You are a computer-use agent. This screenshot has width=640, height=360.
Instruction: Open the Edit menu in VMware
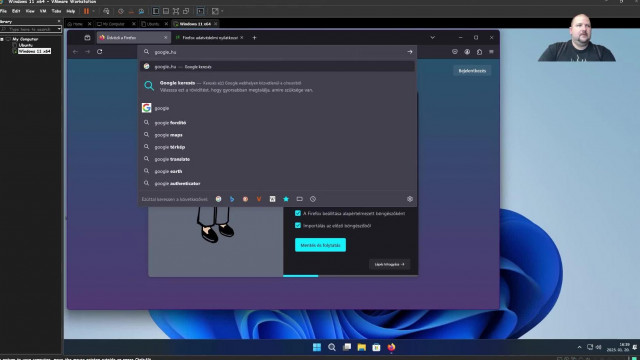(x=16, y=11)
